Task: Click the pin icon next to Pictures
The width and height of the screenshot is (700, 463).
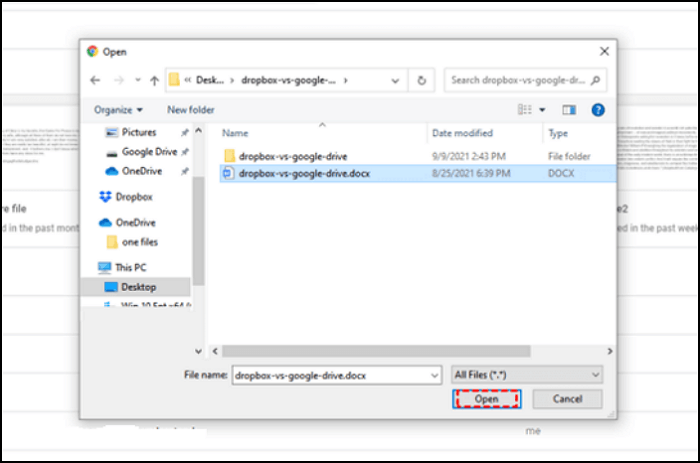Action: pos(184,133)
